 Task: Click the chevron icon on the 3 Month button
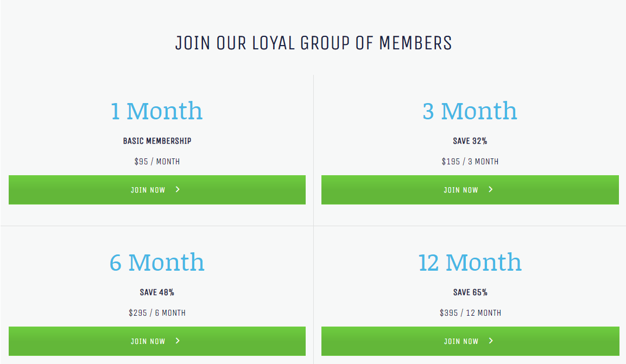click(490, 189)
